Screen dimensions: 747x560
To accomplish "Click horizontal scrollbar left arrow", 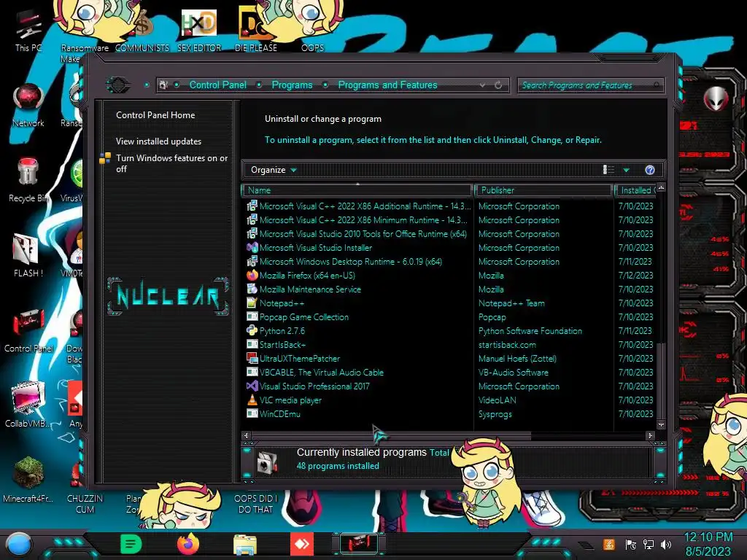I will click(247, 435).
